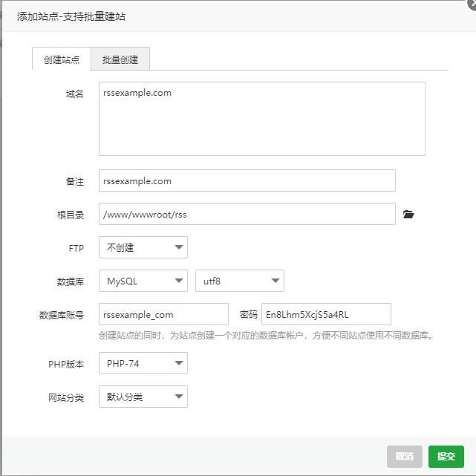Viewport: 476px width, 476px height.
Task: Expand the 默认分类 category dropdown
Action: (x=143, y=397)
